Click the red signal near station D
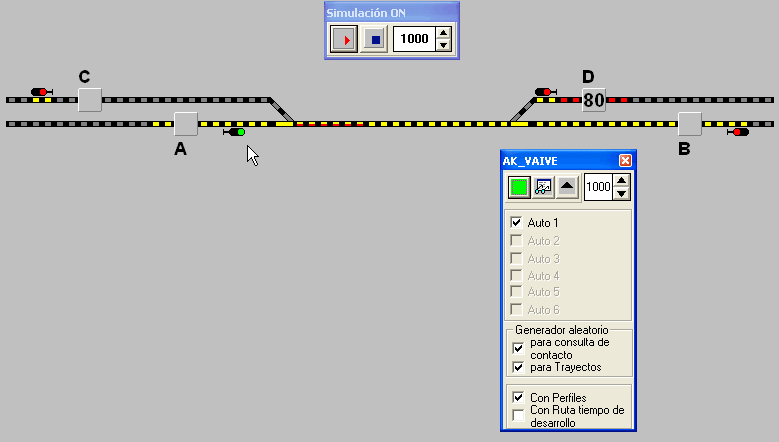 pyautogui.click(x=546, y=92)
